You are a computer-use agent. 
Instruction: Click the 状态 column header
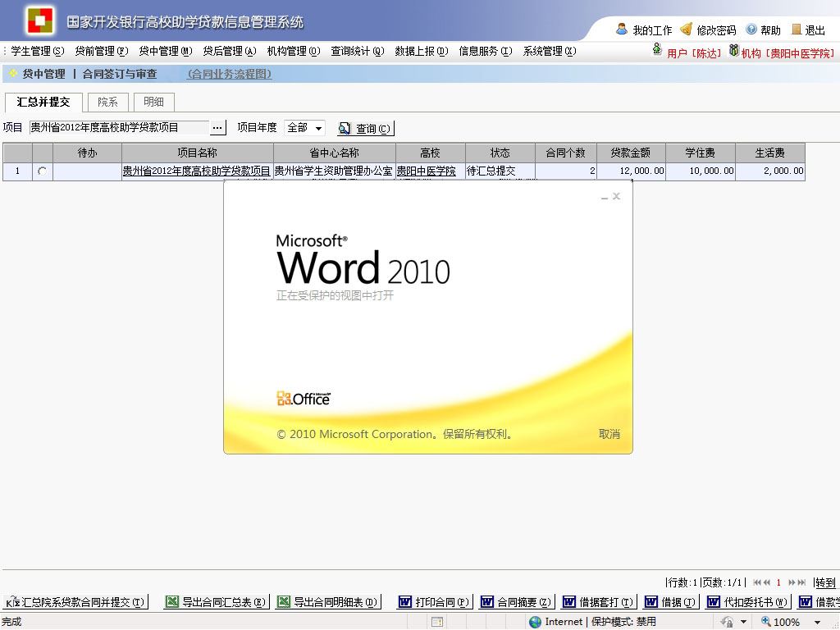[500, 153]
